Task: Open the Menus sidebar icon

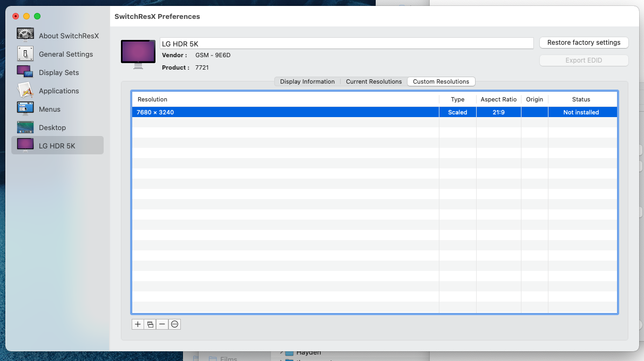Action: pos(25,108)
